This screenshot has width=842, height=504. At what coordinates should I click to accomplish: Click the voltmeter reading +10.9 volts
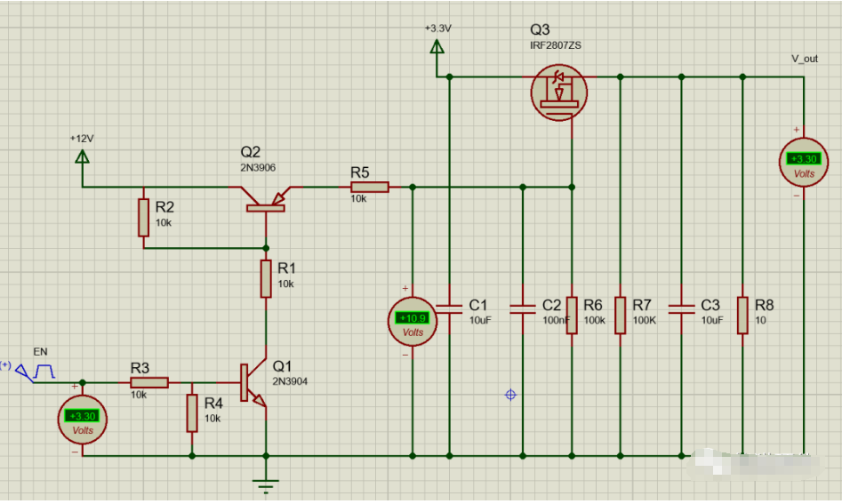click(413, 320)
